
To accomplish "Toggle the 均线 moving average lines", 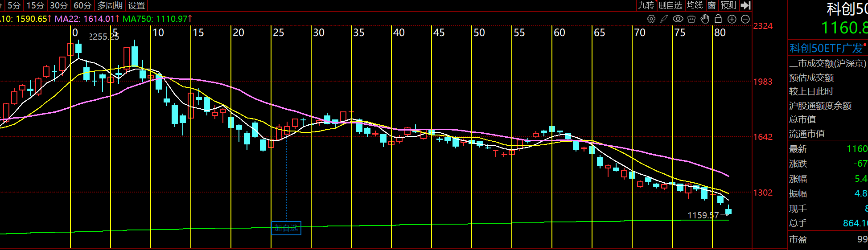I will coord(695,5).
